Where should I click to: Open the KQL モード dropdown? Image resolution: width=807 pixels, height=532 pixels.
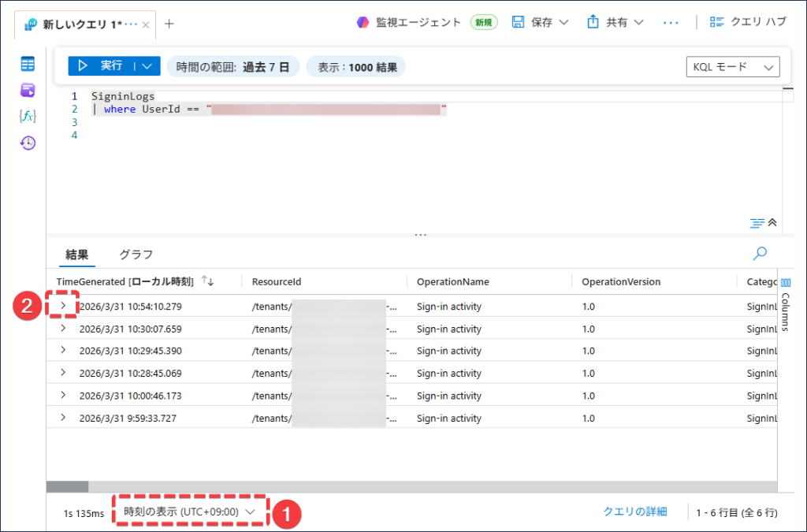(732, 67)
